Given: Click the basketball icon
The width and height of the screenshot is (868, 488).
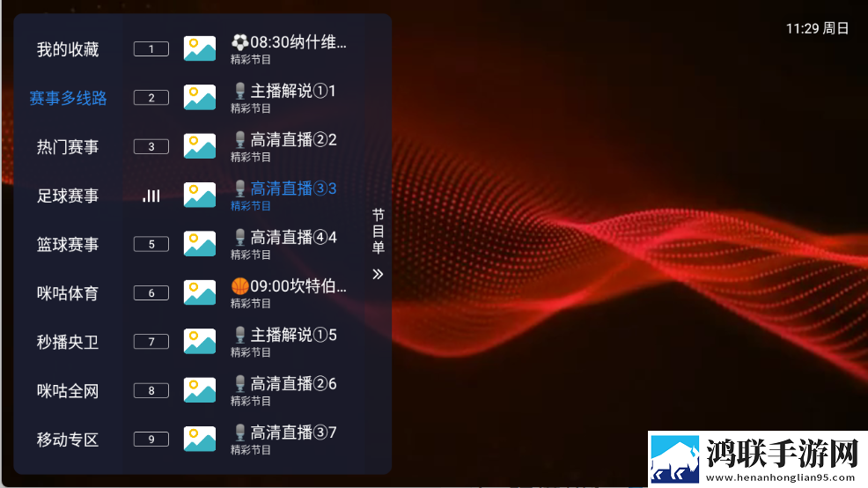Looking at the screenshot, I should tap(239, 285).
